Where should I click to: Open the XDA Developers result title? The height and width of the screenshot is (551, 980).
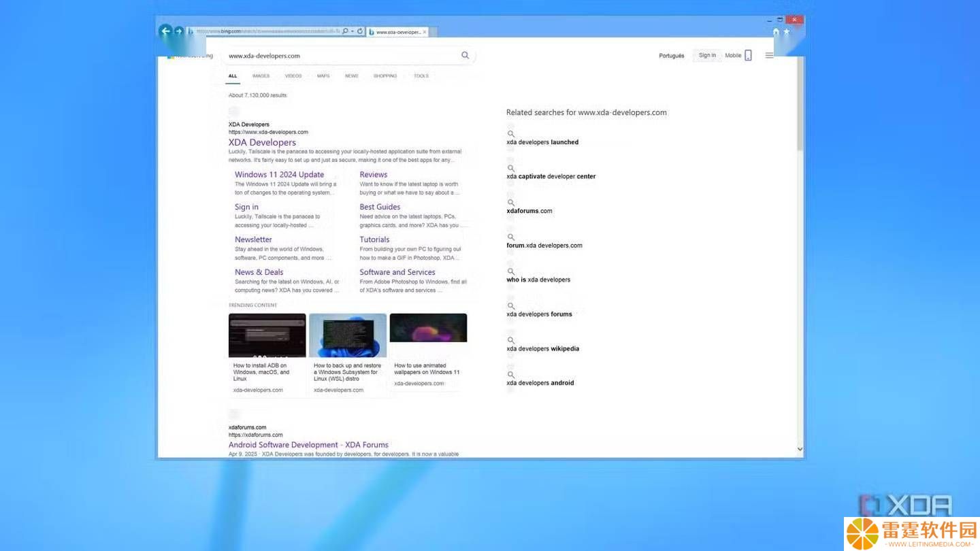[x=262, y=142]
